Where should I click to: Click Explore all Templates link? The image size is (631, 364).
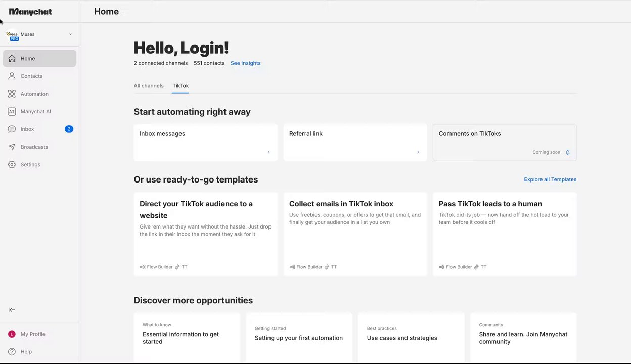(550, 179)
